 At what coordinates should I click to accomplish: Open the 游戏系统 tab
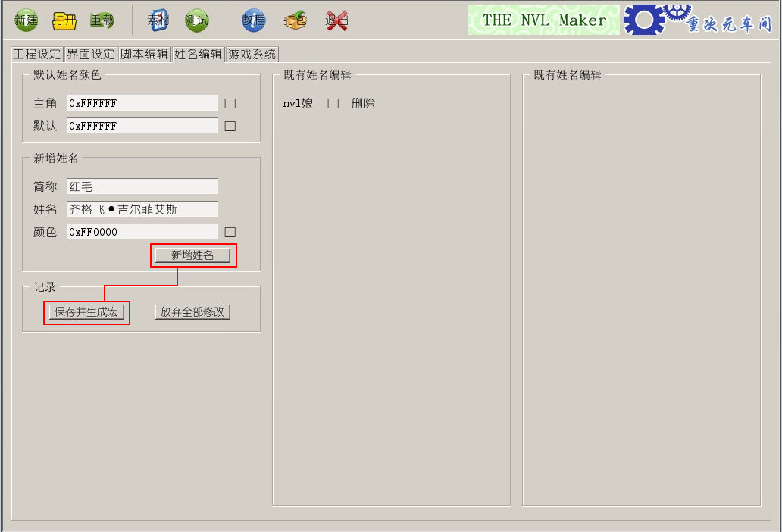pos(252,54)
